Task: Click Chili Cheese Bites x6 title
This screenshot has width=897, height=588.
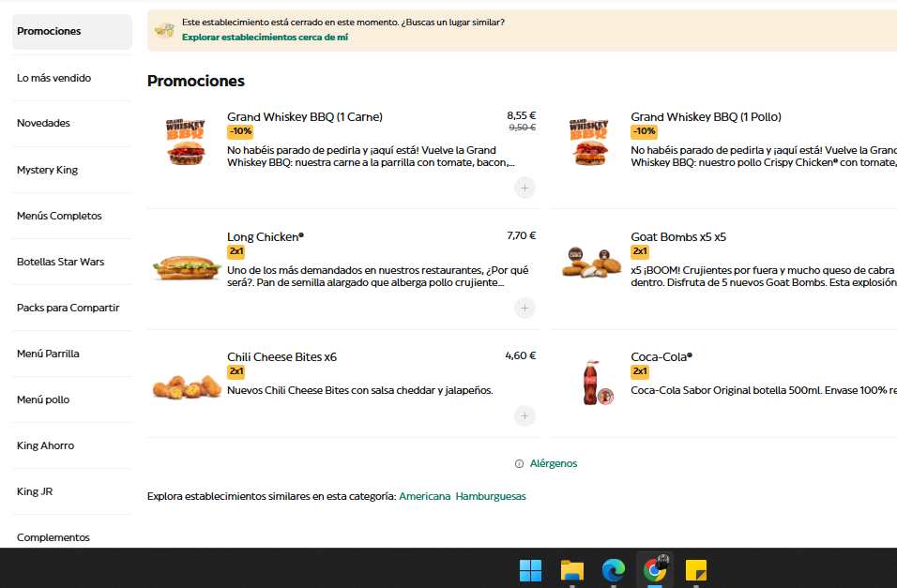Action: tap(282, 357)
